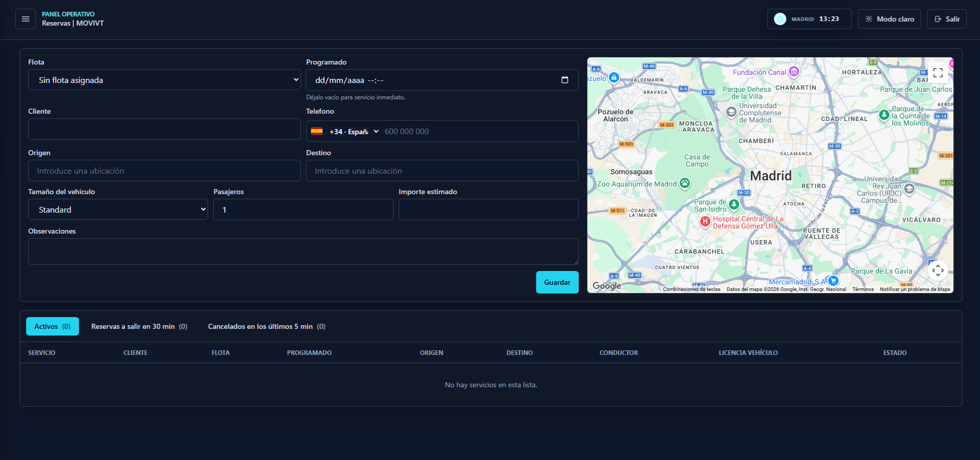Click the Google logo on the map
This screenshot has width=980, height=460.
(x=607, y=286)
